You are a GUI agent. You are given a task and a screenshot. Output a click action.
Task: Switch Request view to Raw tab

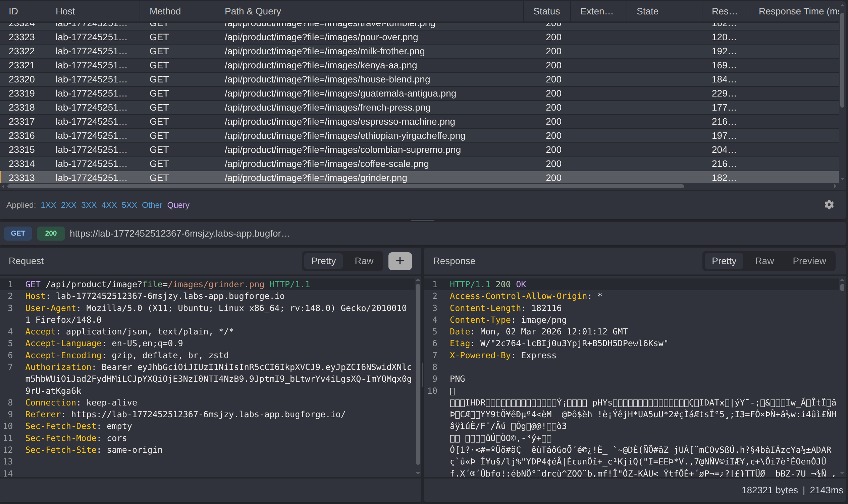point(364,261)
